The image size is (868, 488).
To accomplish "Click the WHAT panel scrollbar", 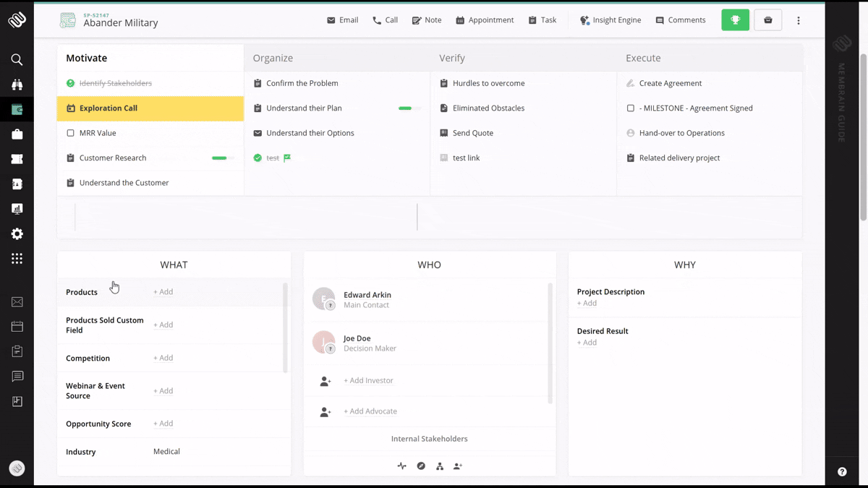I will 285,328.
